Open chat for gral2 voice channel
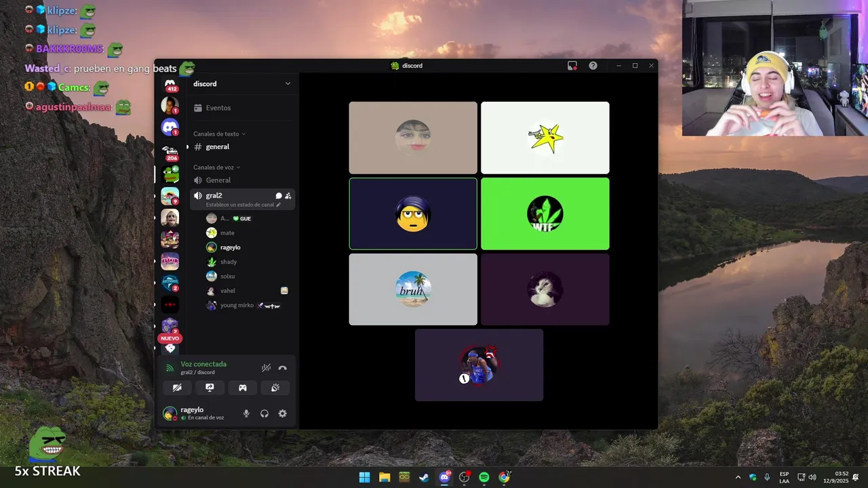The image size is (868, 488). tap(279, 196)
